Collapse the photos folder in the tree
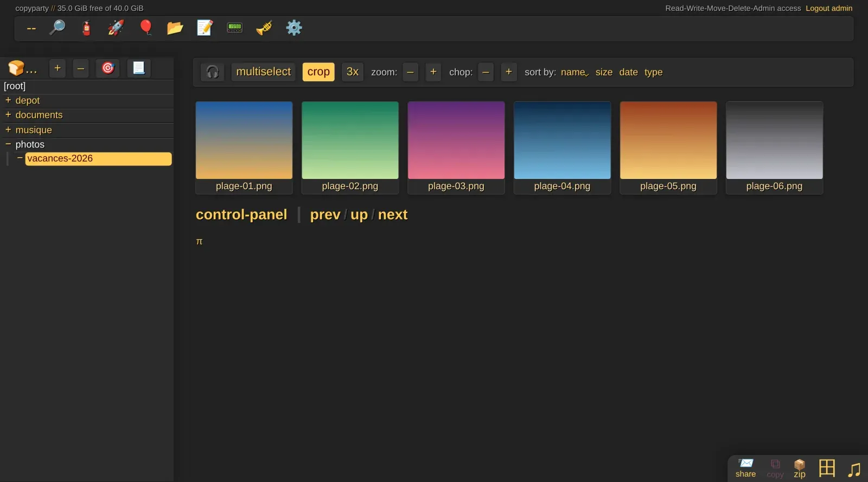868x482 pixels. click(x=8, y=144)
